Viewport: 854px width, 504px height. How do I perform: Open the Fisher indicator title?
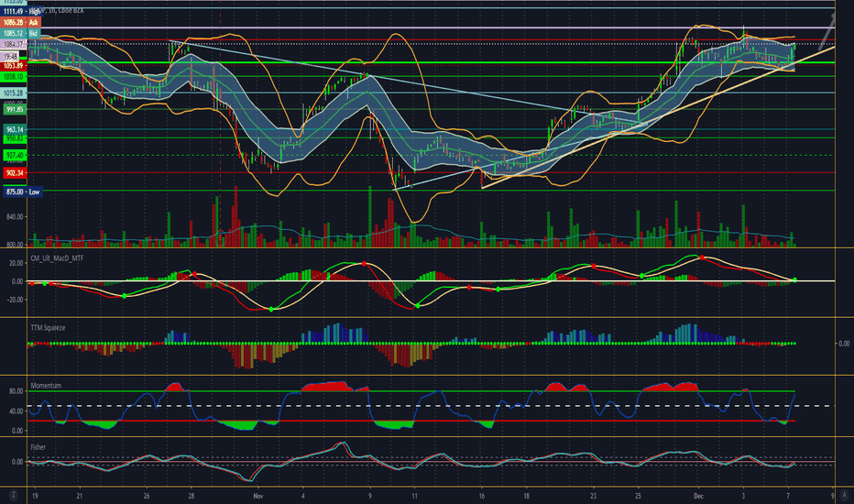tap(38, 447)
